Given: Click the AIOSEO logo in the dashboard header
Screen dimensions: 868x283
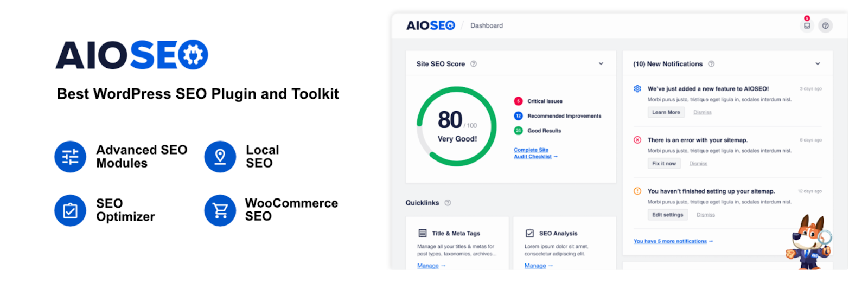Looking at the screenshot, I should [x=431, y=25].
